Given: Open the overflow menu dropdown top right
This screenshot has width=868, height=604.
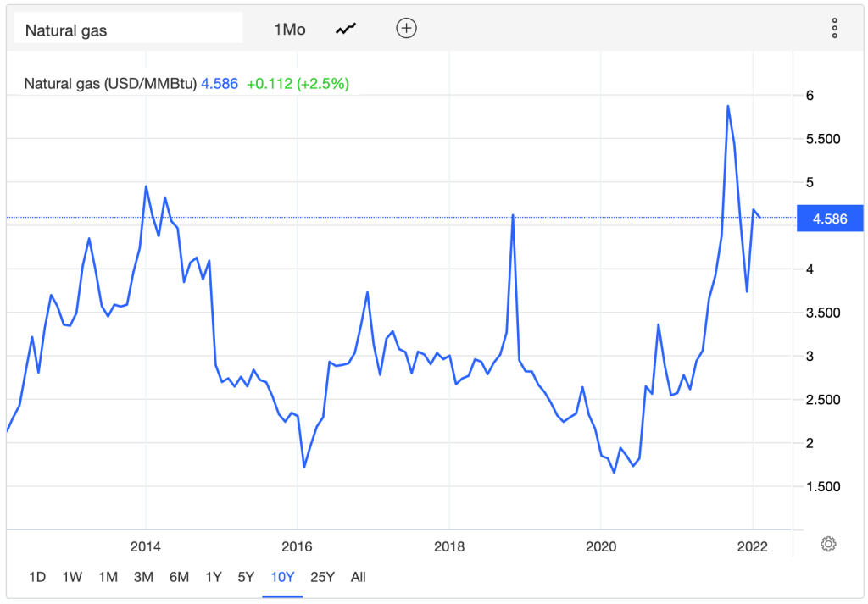Looking at the screenshot, I should 834,28.
